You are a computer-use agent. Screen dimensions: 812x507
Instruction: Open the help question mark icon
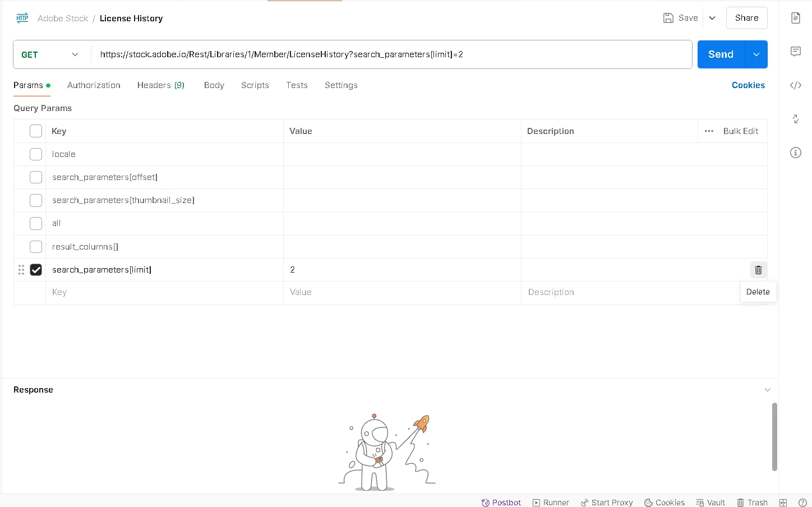pyautogui.click(x=802, y=503)
